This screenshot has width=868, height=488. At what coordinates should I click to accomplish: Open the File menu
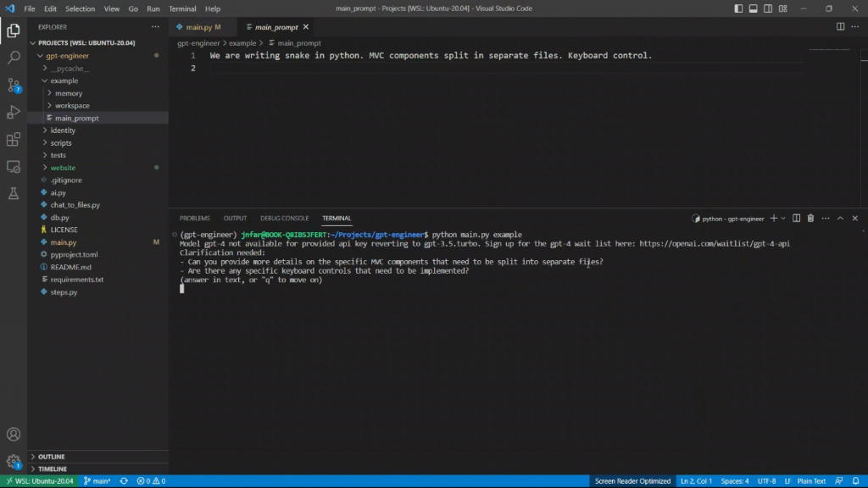(x=30, y=8)
